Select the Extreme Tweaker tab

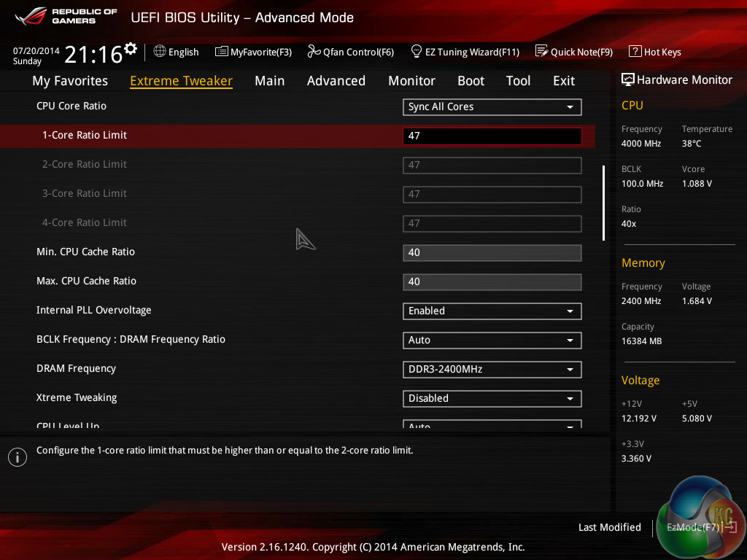(x=181, y=81)
